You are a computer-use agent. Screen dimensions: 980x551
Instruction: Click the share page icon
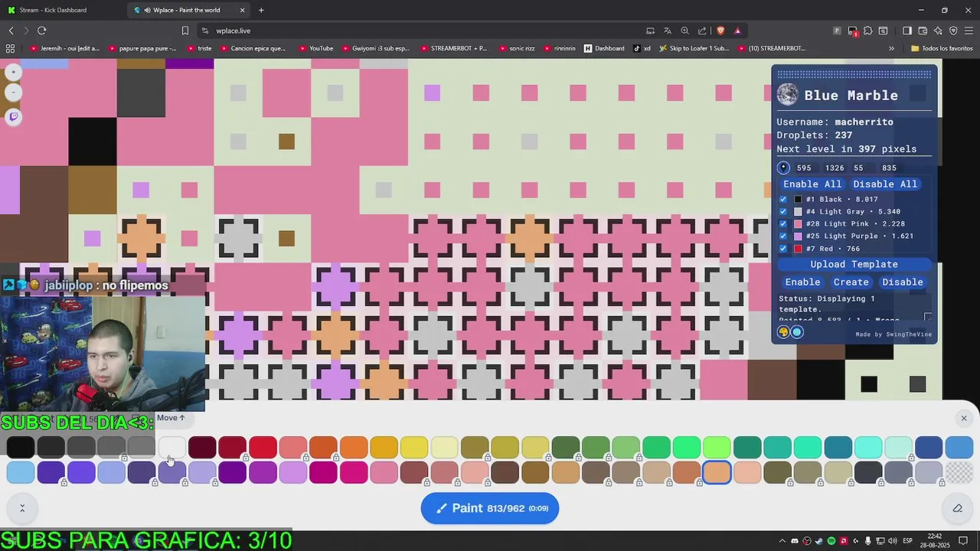point(702,31)
